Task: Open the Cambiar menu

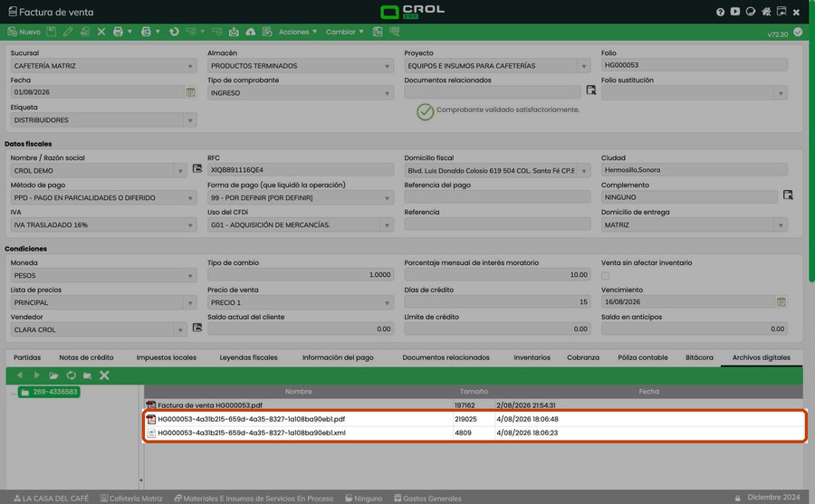Action: pos(345,32)
